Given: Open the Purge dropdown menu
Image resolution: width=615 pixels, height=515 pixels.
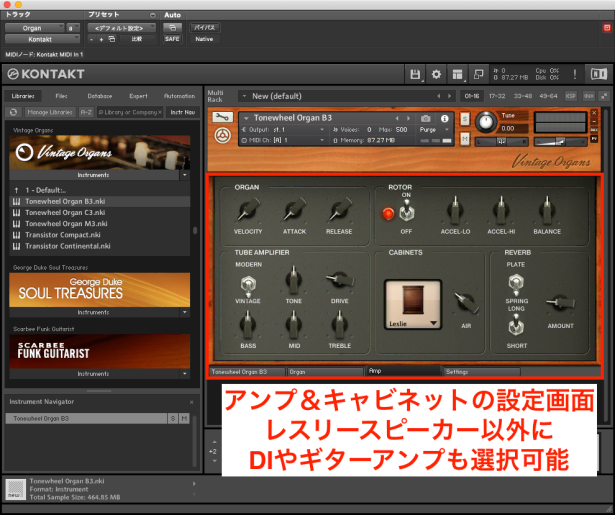Looking at the screenshot, I should [434, 129].
